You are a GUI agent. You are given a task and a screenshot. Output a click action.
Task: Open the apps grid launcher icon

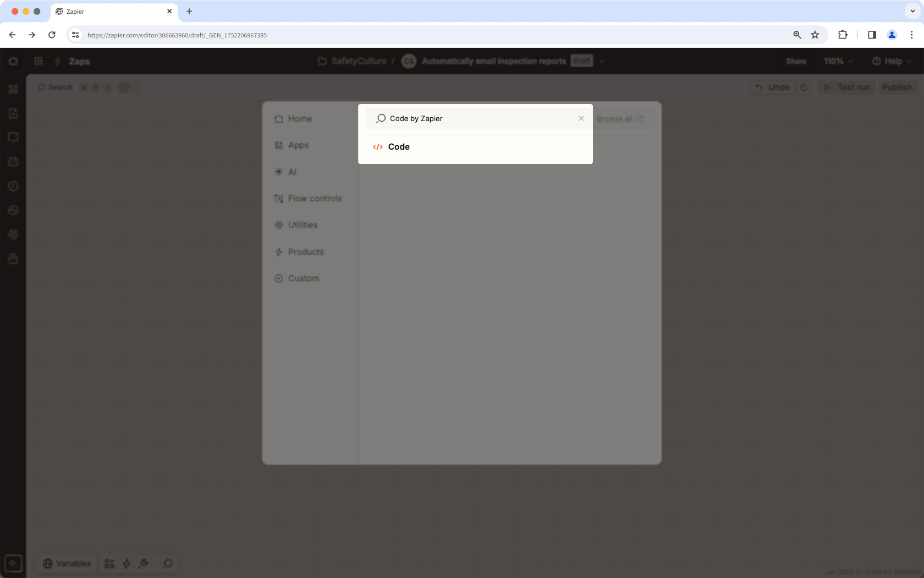point(38,61)
